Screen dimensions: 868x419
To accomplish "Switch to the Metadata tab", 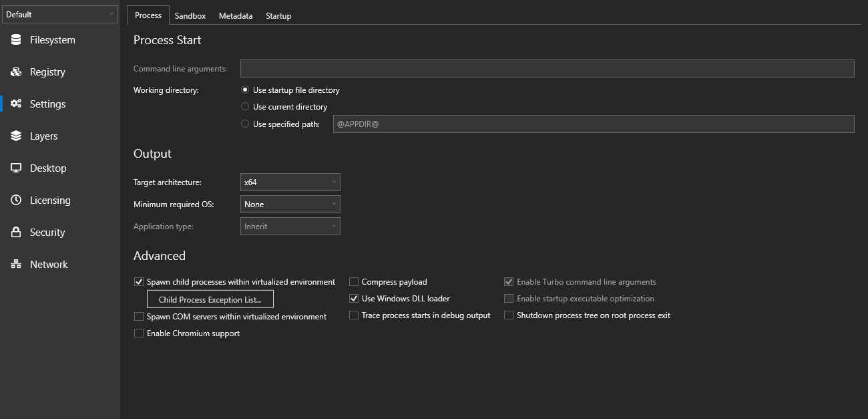I will [x=236, y=16].
